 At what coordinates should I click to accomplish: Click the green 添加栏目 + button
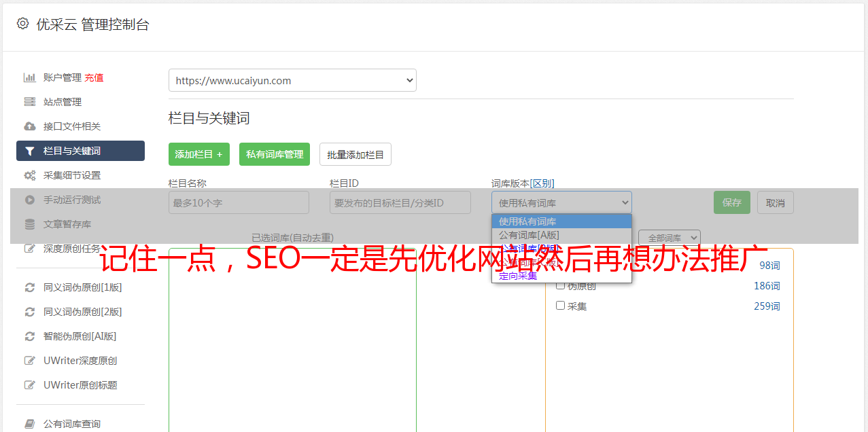tap(199, 154)
